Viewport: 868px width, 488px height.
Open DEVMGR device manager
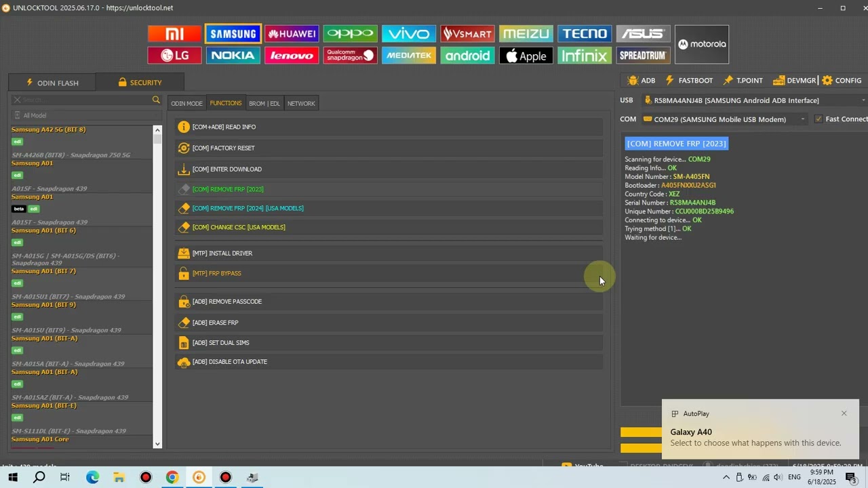(795, 81)
